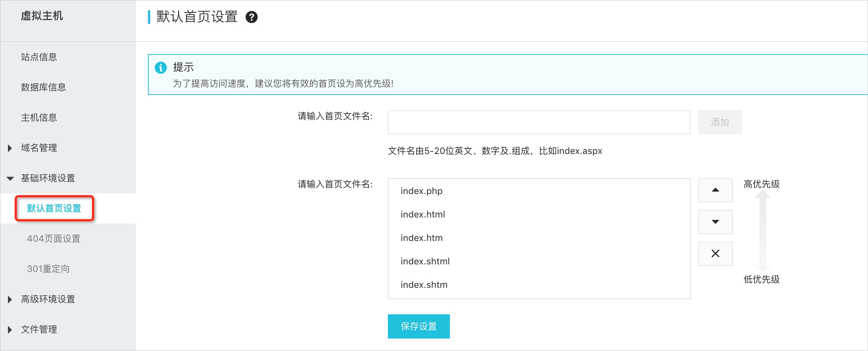The image size is (868, 351).
Task: Click the 添加 button
Action: pyautogui.click(x=719, y=122)
